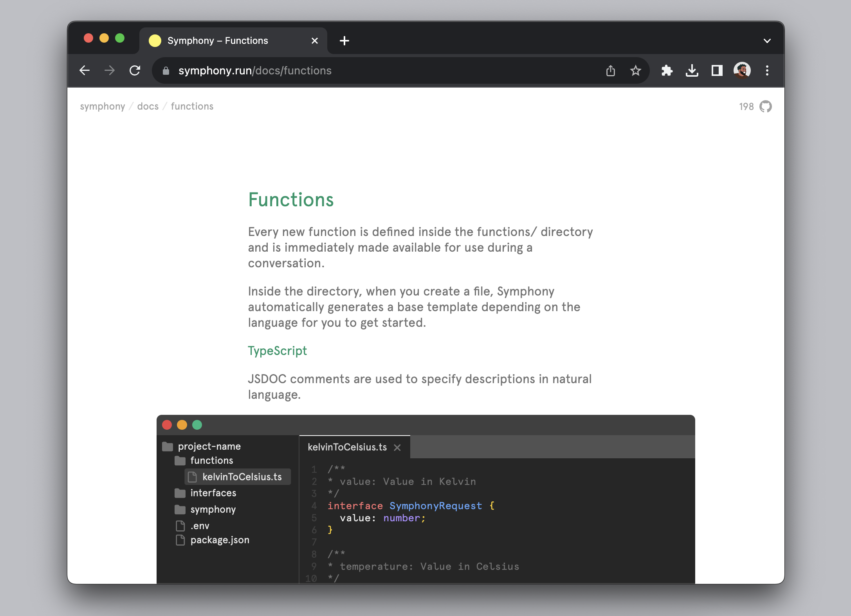
Task: Expand the tab search chevron
Action: pos(767,41)
